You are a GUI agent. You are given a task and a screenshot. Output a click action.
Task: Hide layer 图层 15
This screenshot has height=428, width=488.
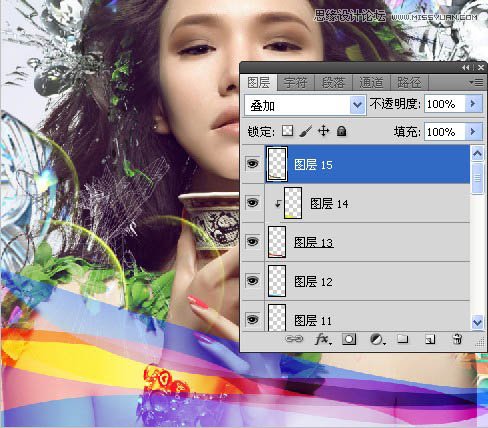pyautogui.click(x=252, y=164)
